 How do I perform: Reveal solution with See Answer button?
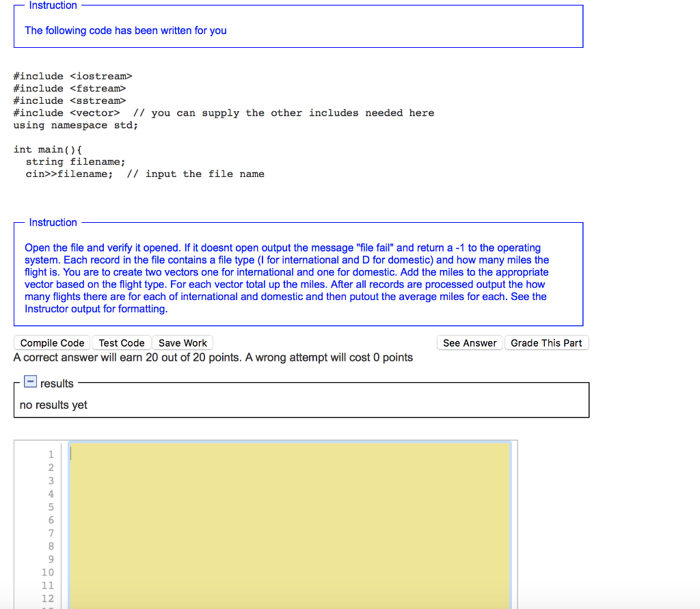pyautogui.click(x=470, y=343)
